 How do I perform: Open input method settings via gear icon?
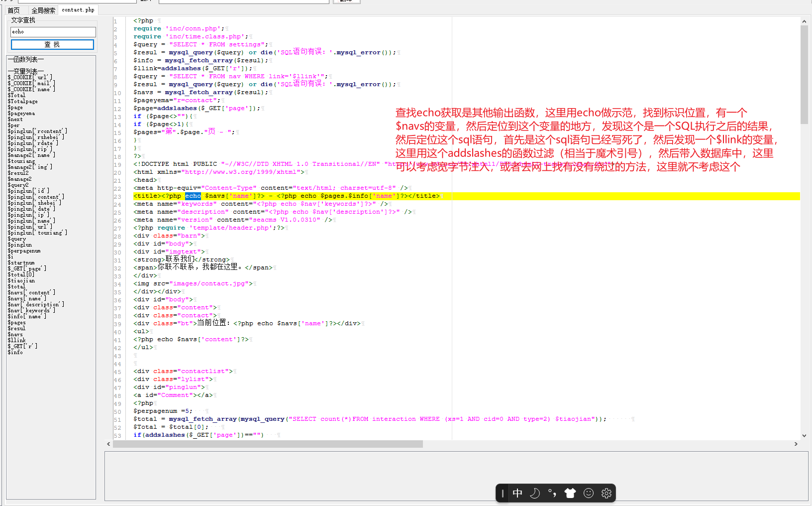tap(606, 493)
